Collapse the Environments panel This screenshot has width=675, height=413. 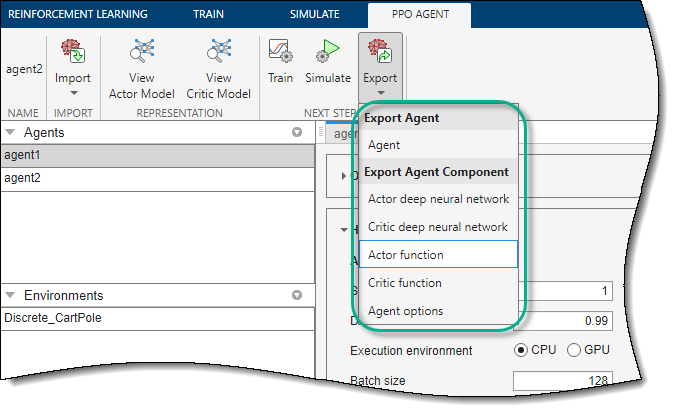(11, 296)
